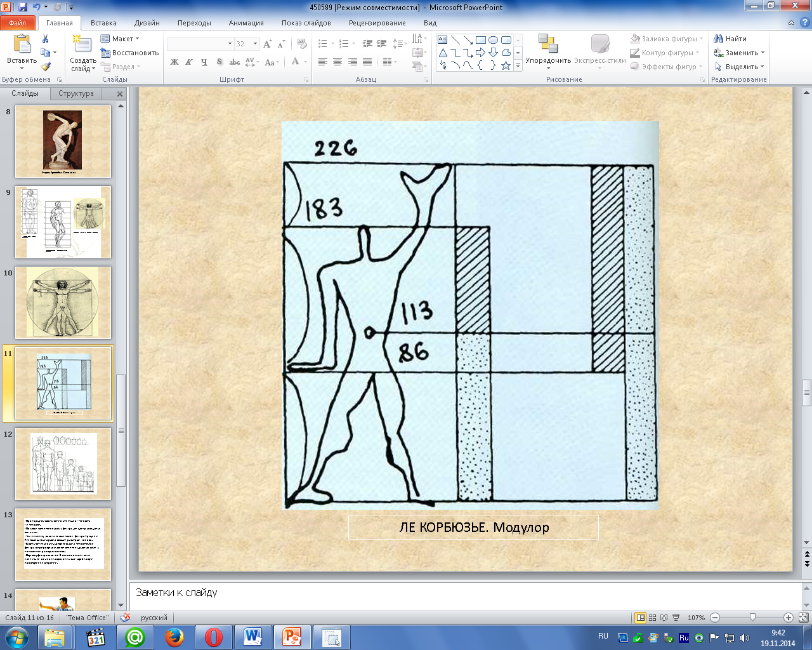Image resolution: width=812 pixels, height=650 pixels.
Task: Toggle strikethrough abc formatting
Action: tap(234, 62)
